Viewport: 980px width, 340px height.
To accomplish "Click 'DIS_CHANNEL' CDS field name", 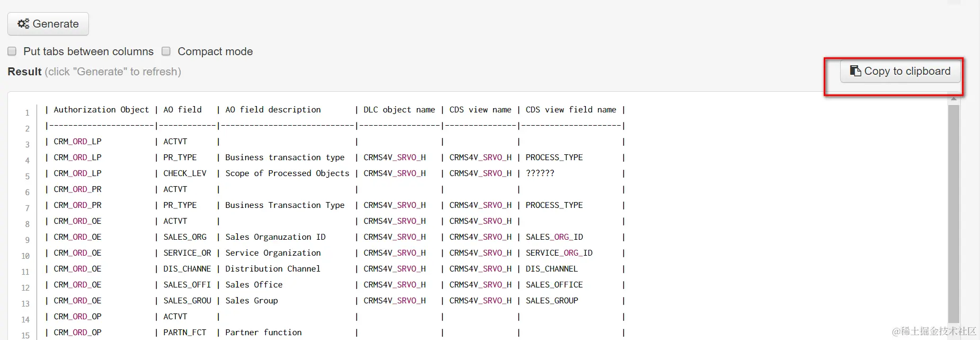I will tap(551, 269).
